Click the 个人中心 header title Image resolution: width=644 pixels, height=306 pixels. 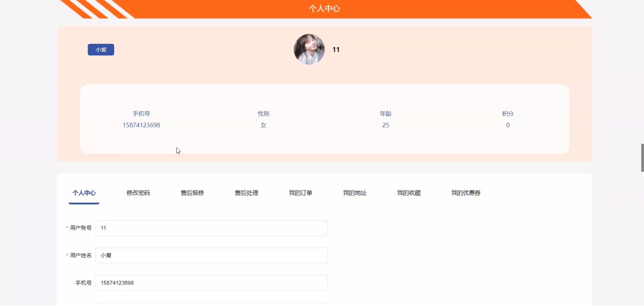pos(324,9)
